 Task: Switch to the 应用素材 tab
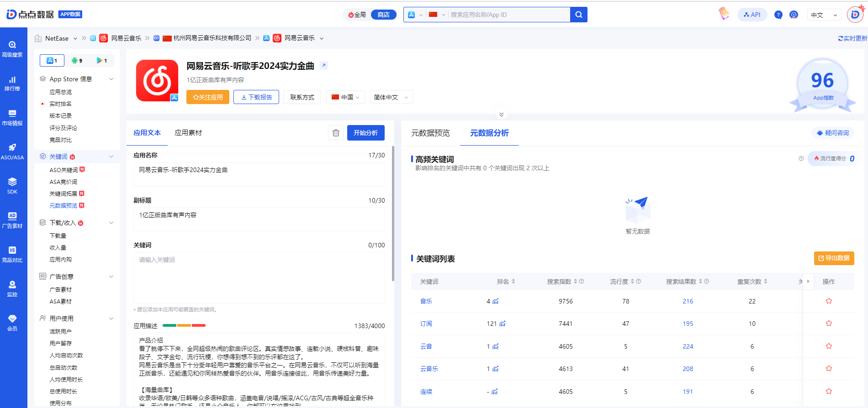(188, 133)
